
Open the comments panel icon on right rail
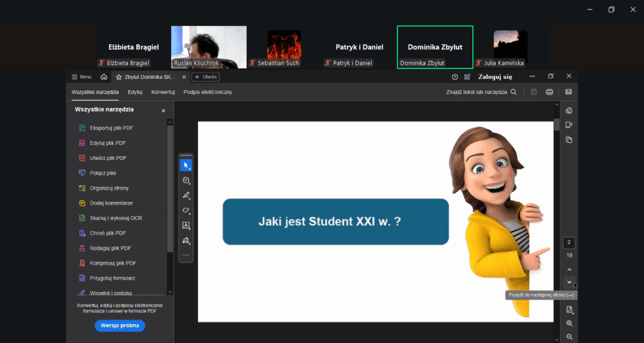click(569, 111)
